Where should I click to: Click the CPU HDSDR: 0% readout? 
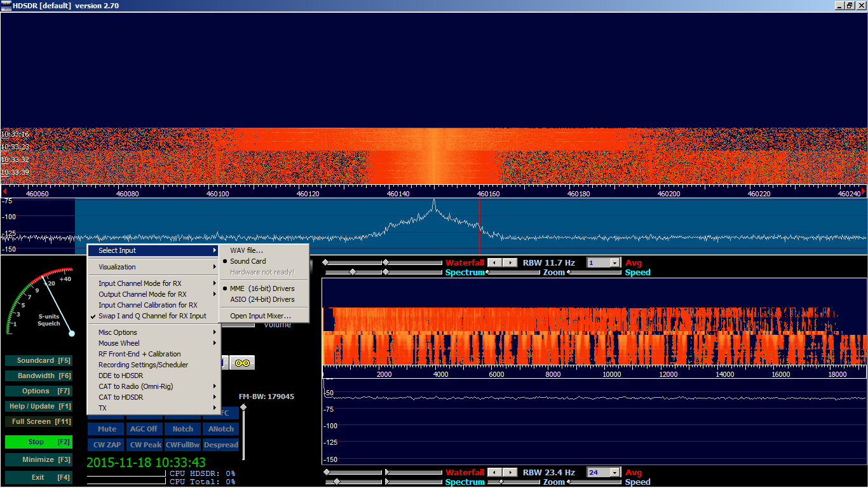pyautogui.click(x=203, y=473)
